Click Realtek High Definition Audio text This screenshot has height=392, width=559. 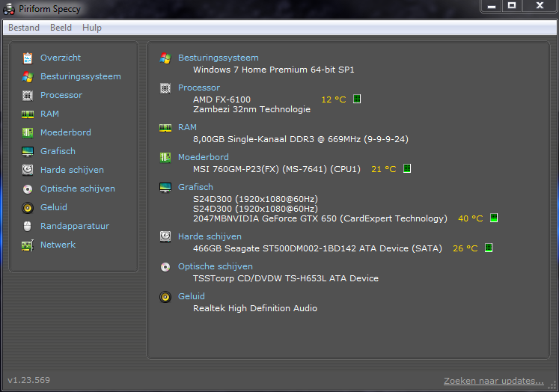(255, 308)
